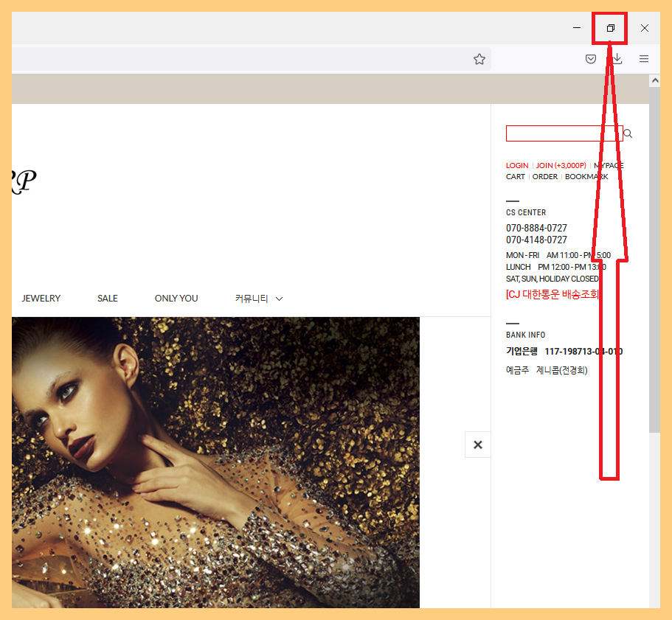Open the CART link
This screenshot has width=672, height=620.
point(515,177)
